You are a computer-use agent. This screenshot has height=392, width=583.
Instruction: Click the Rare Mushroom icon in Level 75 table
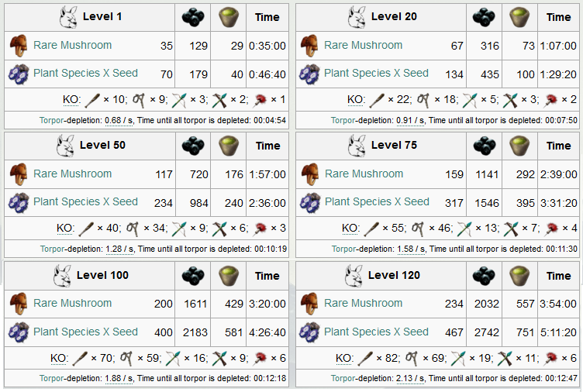pyautogui.click(x=310, y=174)
